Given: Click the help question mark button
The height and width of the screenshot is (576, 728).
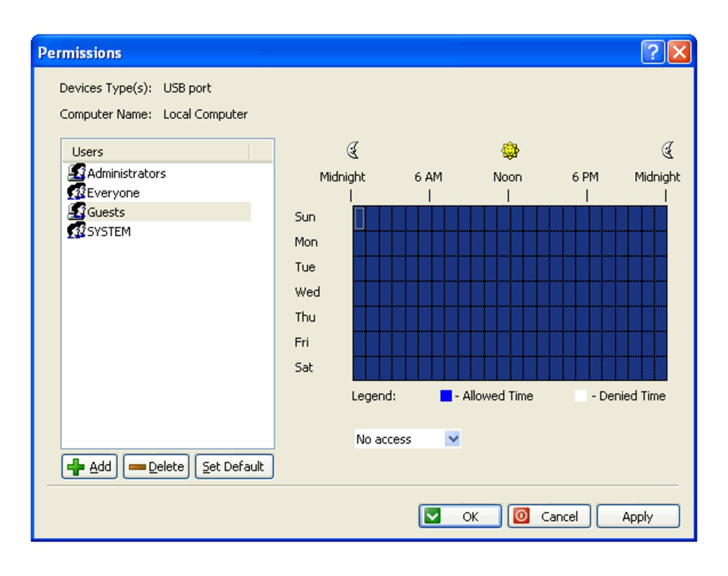Looking at the screenshot, I should (652, 52).
